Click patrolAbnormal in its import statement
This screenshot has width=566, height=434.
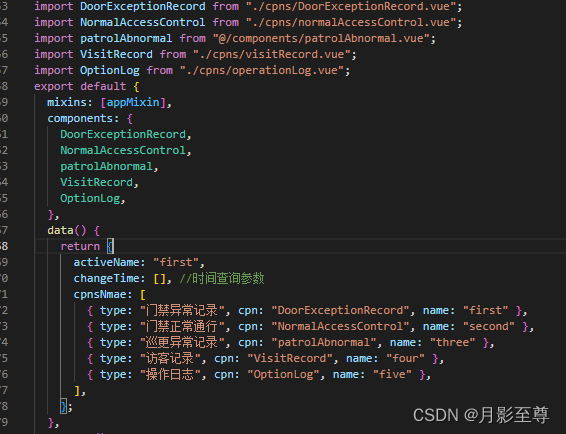126,38
